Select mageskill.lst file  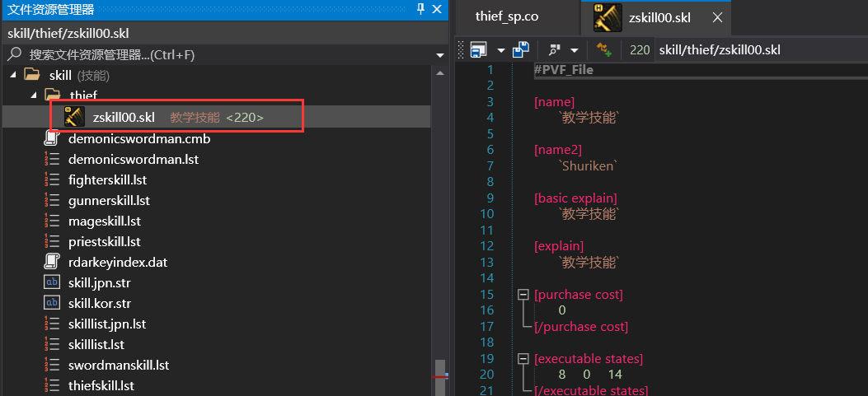tap(105, 221)
